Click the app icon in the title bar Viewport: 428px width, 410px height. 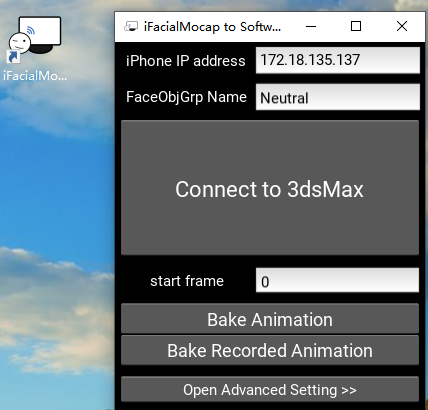(131, 27)
